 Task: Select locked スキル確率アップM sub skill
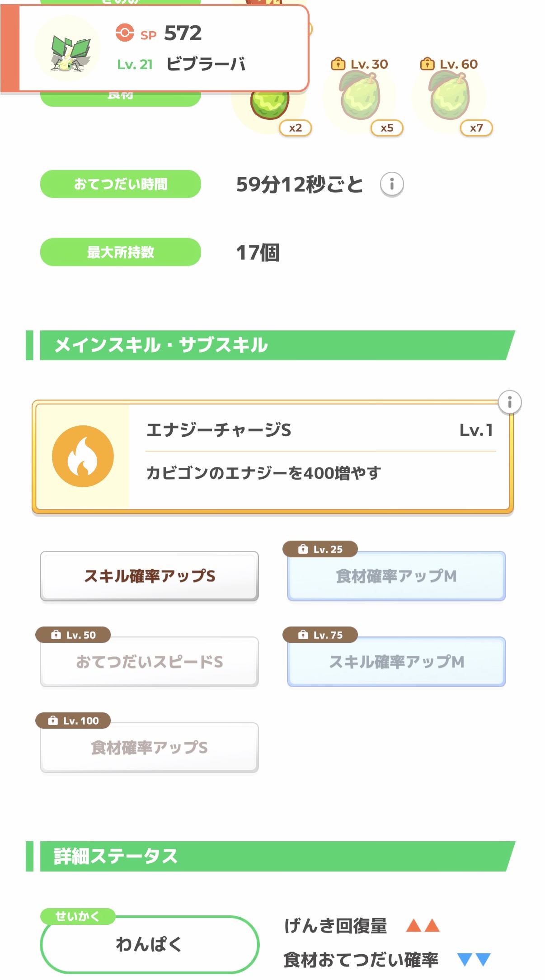[396, 662]
